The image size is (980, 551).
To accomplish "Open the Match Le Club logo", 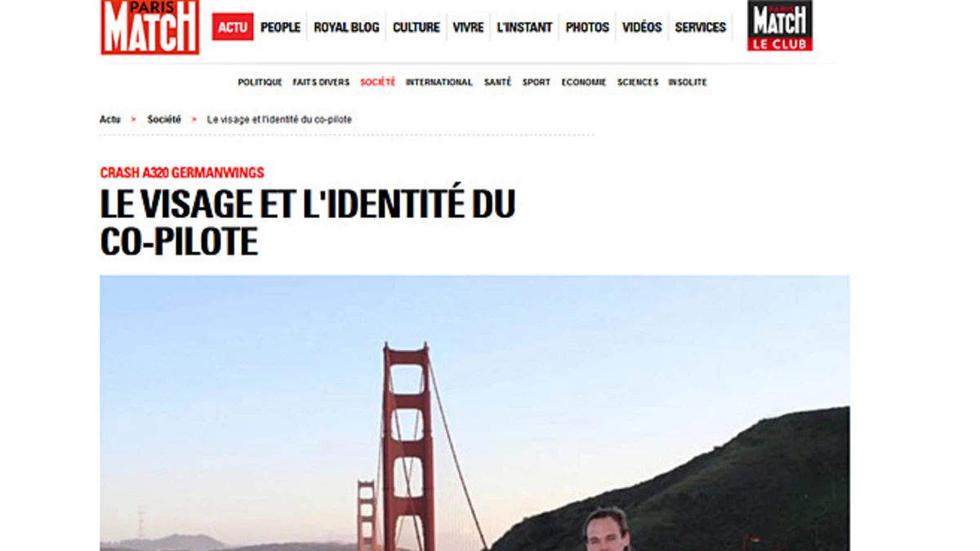I will [x=779, y=25].
